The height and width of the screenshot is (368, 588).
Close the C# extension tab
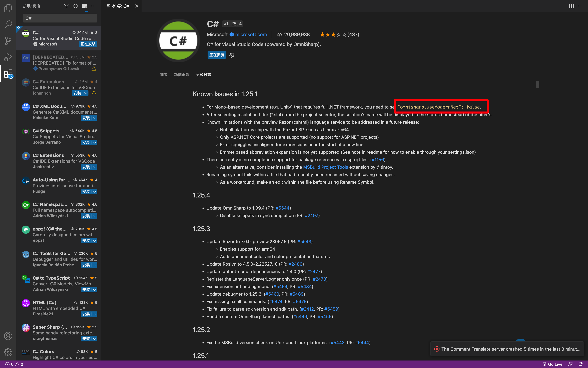(137, 6)
